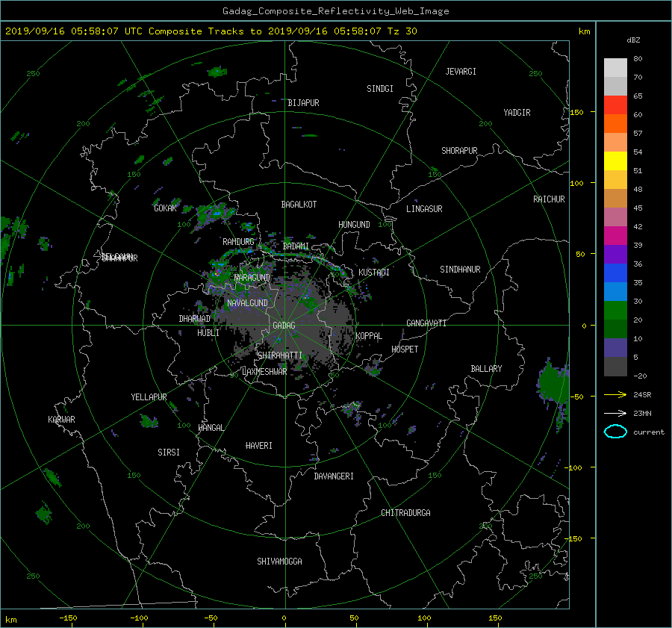The height and width of the screenshot is (628, 672).
Task: Click the UTC Composite Tracks timestamp line
Action: coord(211,31)
